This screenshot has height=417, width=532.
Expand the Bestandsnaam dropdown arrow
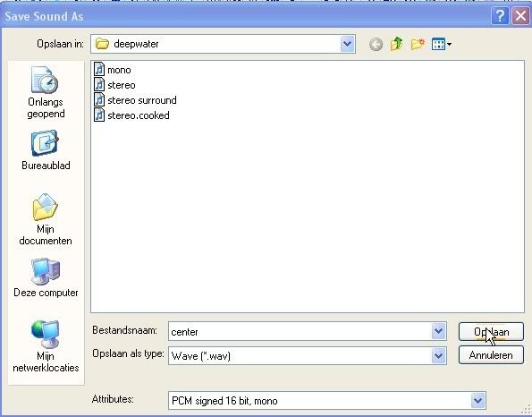click(x=438, y=331)
